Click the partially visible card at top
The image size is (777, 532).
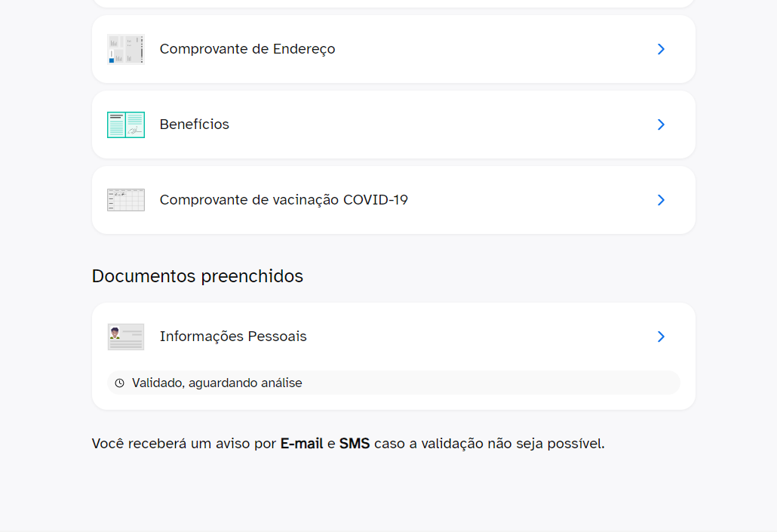tap(393, 3)
